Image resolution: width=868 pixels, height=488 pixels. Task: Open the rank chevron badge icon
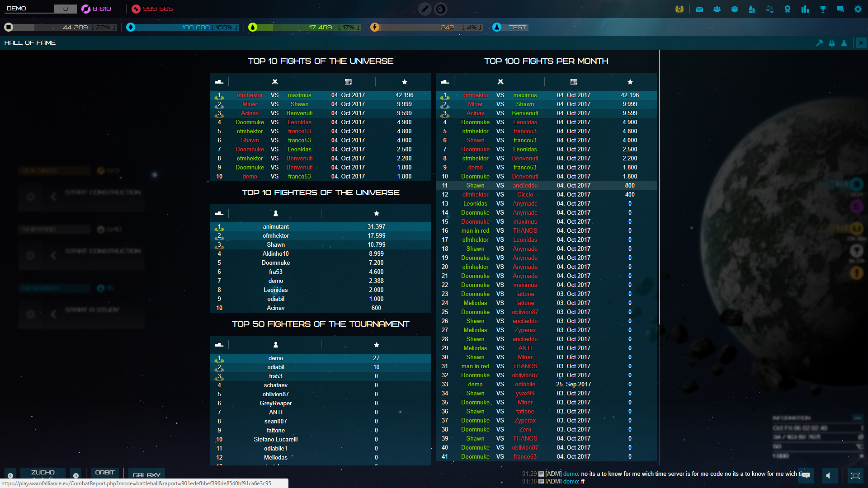click(735, 9)
